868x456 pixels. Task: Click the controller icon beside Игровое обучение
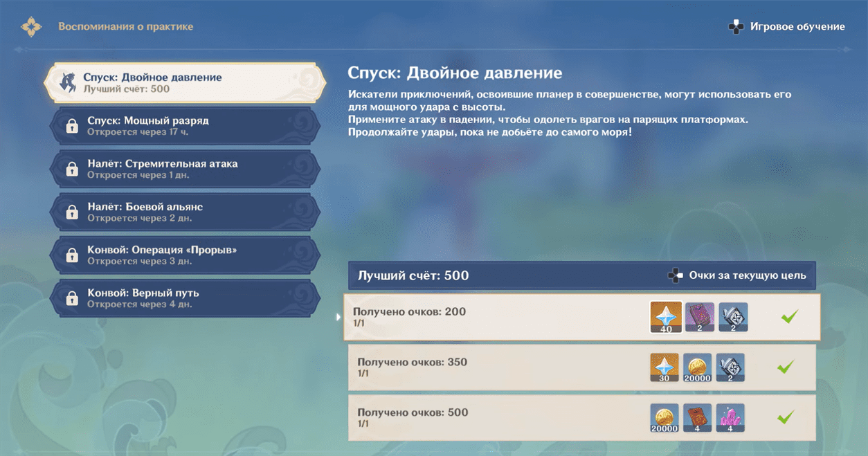point(736,27)
